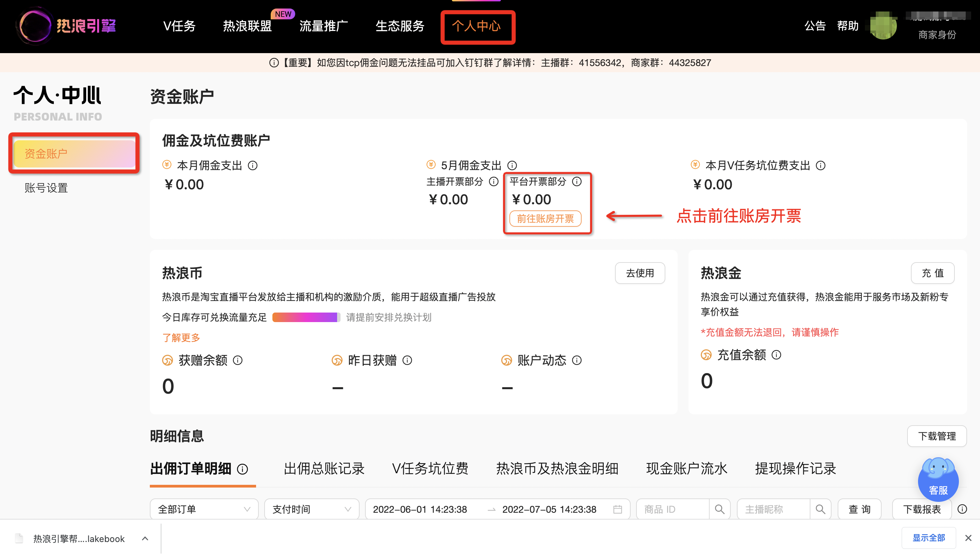
Task: Click yuan coin icon beside 本月佣金支出
Action: (167, 165)
